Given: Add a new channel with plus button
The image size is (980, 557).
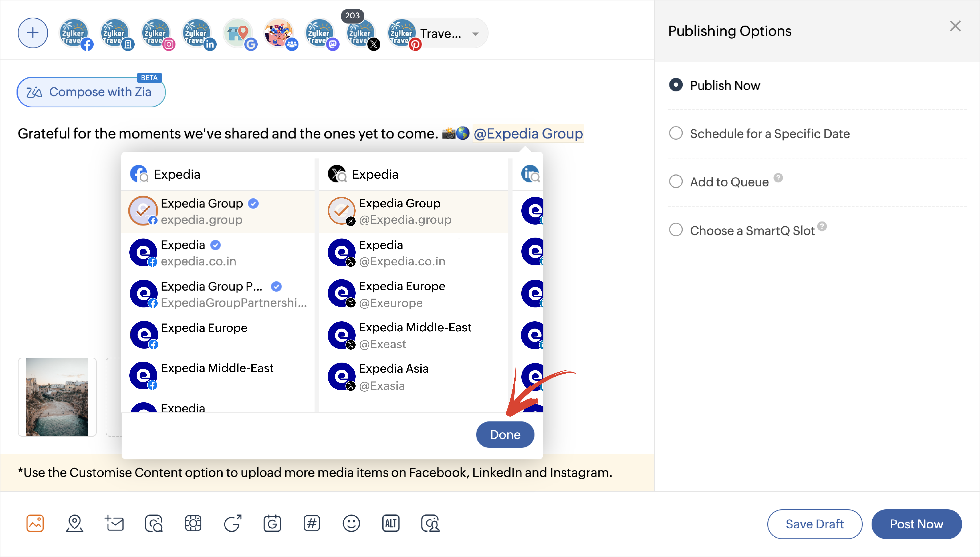Looking at the screenshot, I should 33,33.
